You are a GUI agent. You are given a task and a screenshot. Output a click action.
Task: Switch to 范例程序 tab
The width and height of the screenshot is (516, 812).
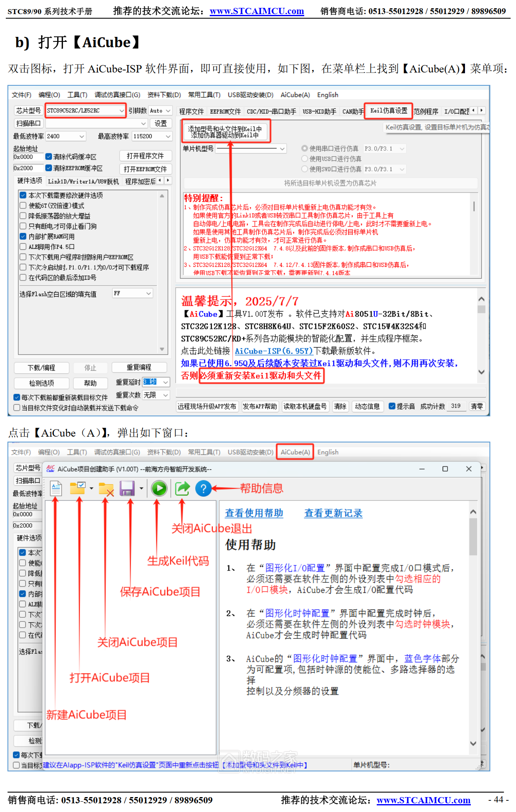[x=426, y=111]
